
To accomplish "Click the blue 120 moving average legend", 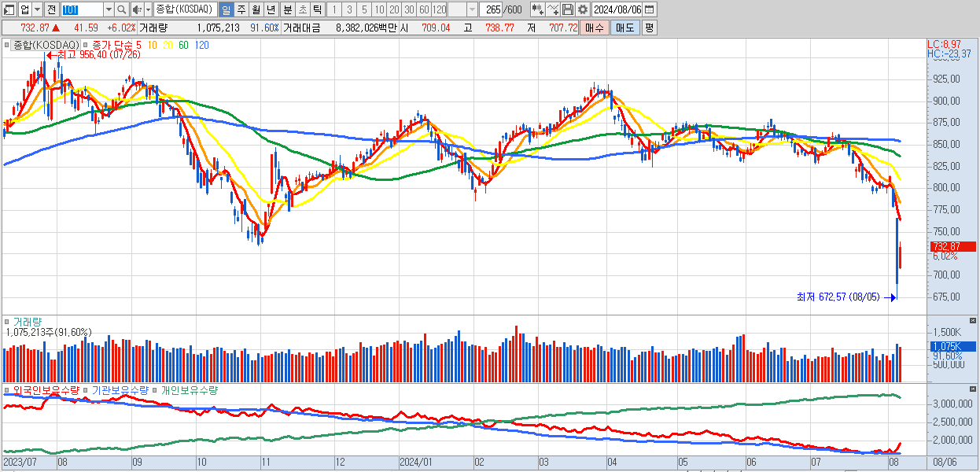I will click(201, 45).
